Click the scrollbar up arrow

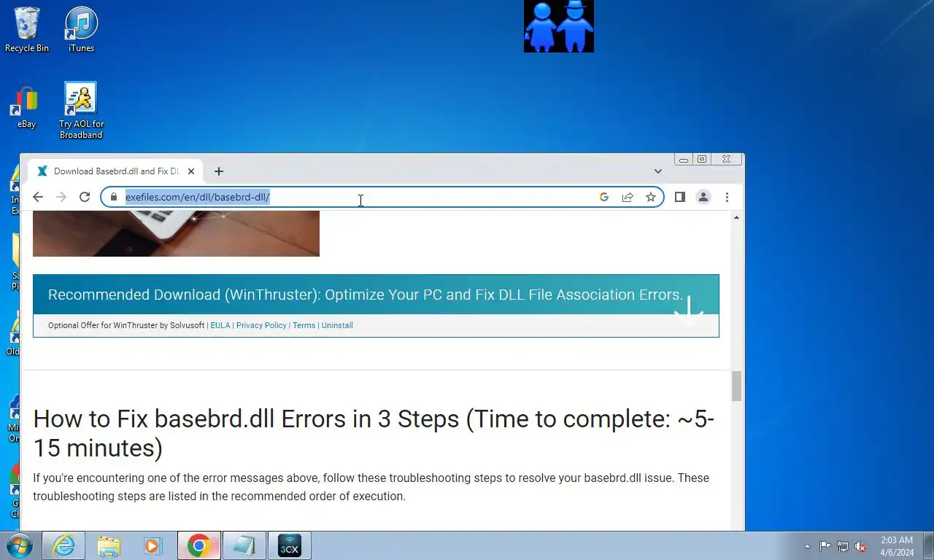click(737, 217)
